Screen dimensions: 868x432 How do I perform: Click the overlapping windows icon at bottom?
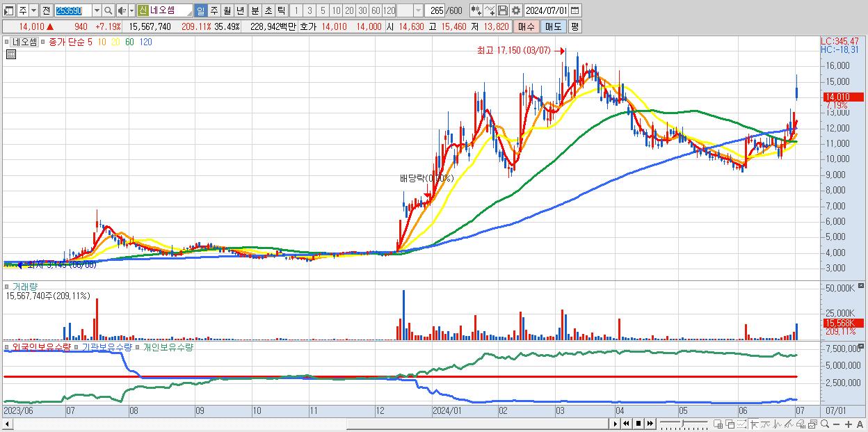coord(730,424)
